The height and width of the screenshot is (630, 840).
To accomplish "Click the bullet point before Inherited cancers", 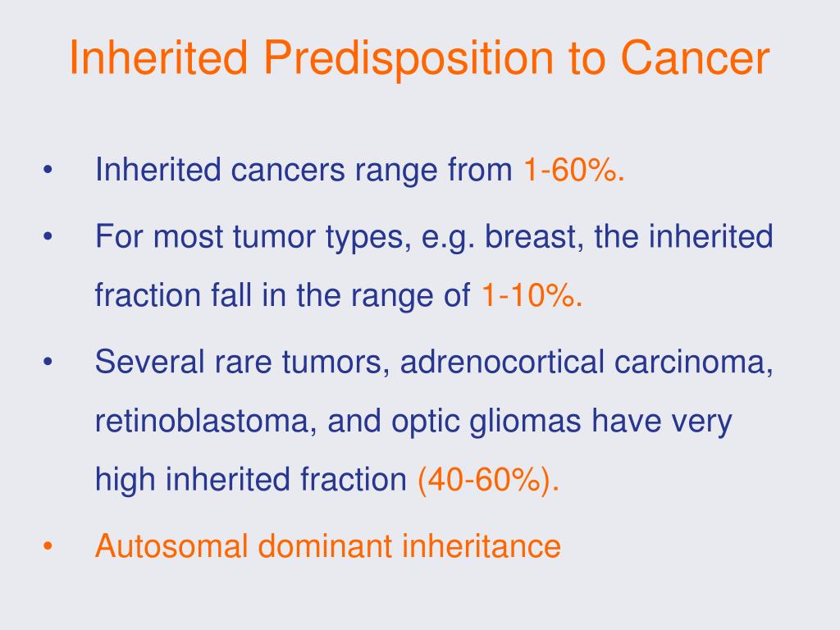I will (48, 171).
